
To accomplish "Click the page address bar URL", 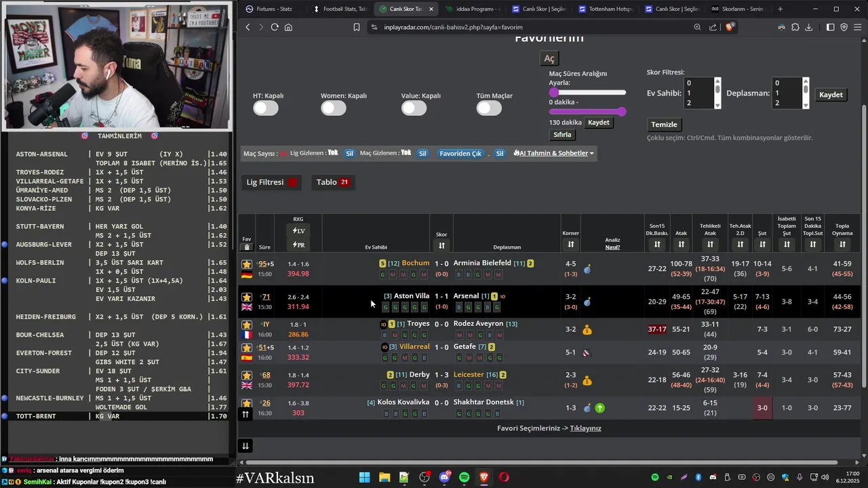I will pos(453,27).
